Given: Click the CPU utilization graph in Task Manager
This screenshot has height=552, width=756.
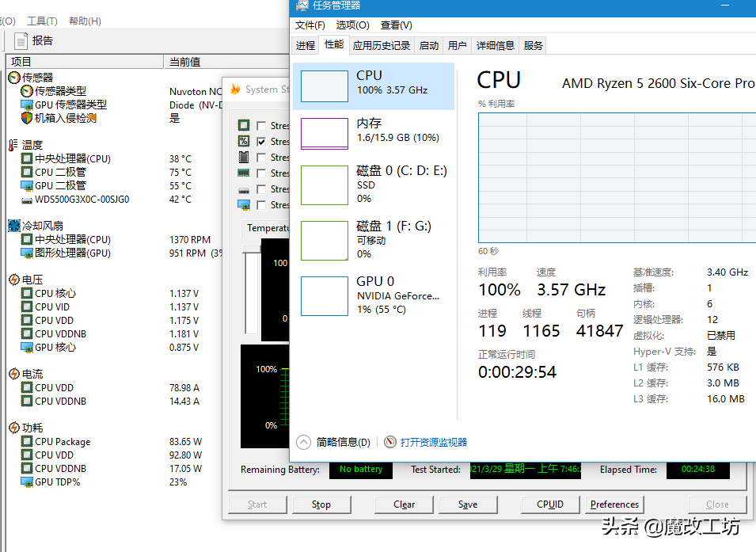Looking at the screenshot, I should click(617, 177).
